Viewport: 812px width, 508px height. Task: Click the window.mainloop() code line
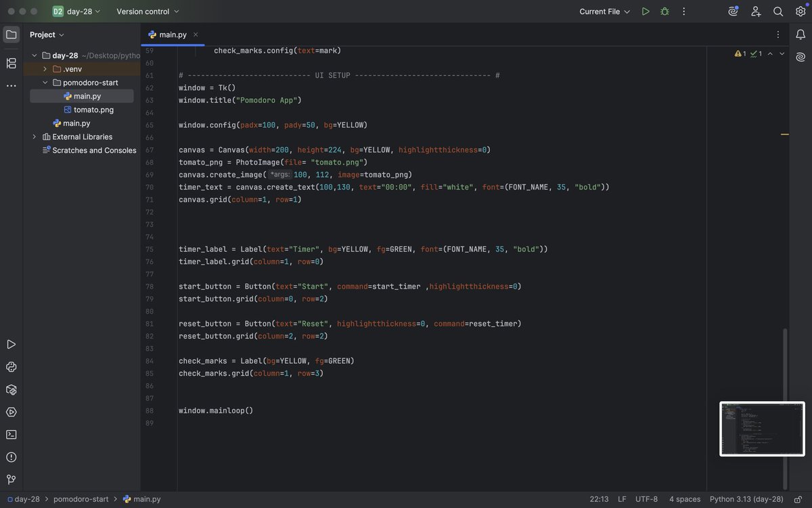click(216, 410)
